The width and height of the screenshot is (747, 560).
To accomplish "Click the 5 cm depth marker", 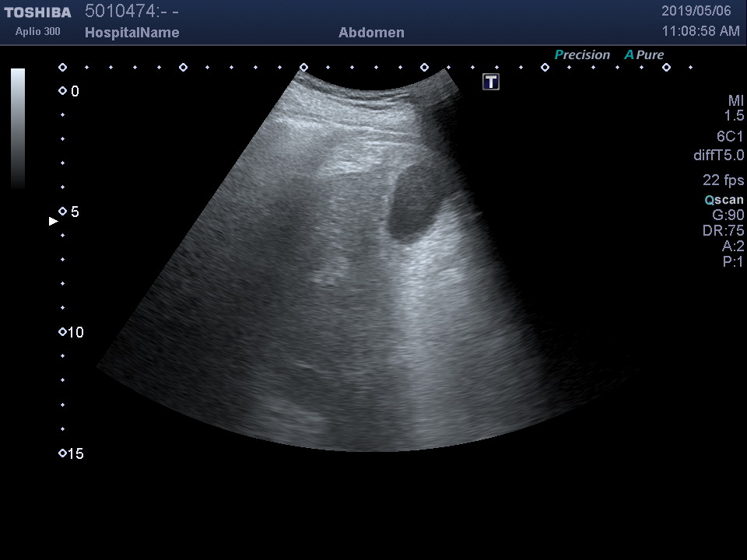I will (69, 212).
